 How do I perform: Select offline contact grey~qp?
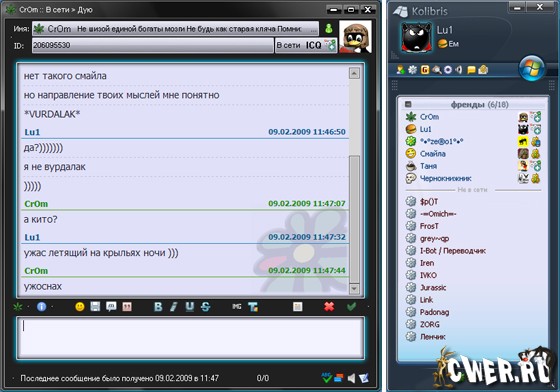tap(473, 238)
